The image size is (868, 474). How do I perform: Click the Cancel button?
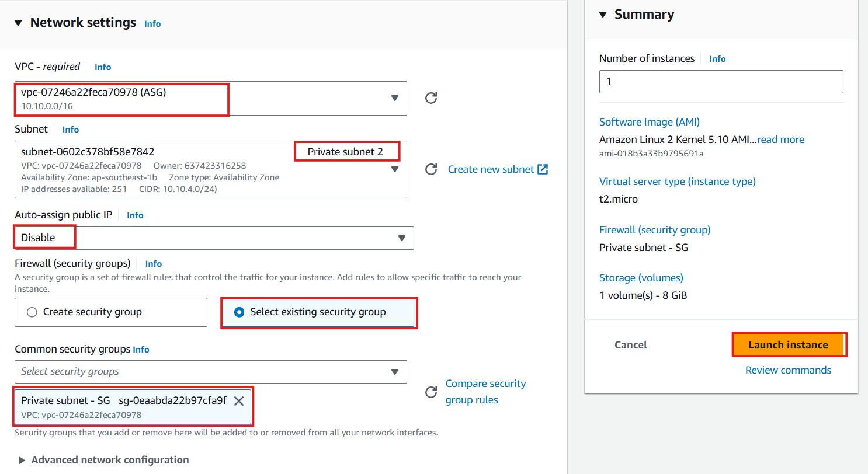pos(631,345)
